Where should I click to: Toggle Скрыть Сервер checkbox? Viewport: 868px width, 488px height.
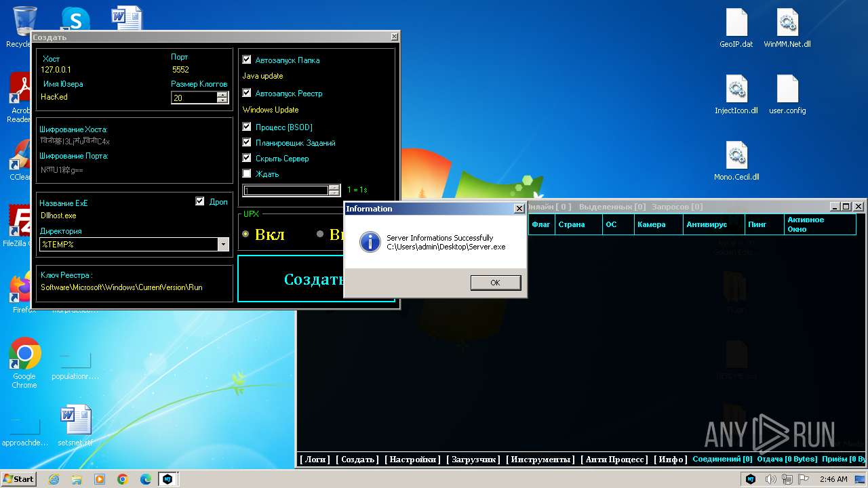click(247, 158)
